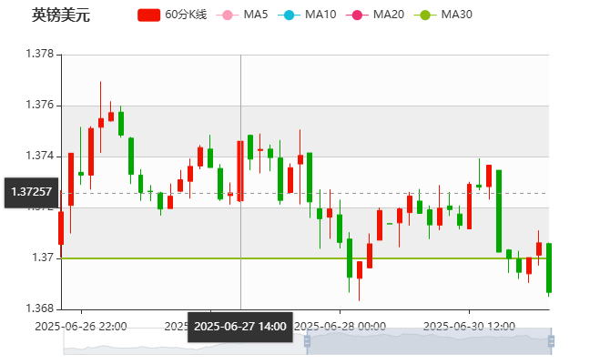610x364 pixels.
Task: Click the 1.368 y-axis label
Action: [x=40, y=308]
